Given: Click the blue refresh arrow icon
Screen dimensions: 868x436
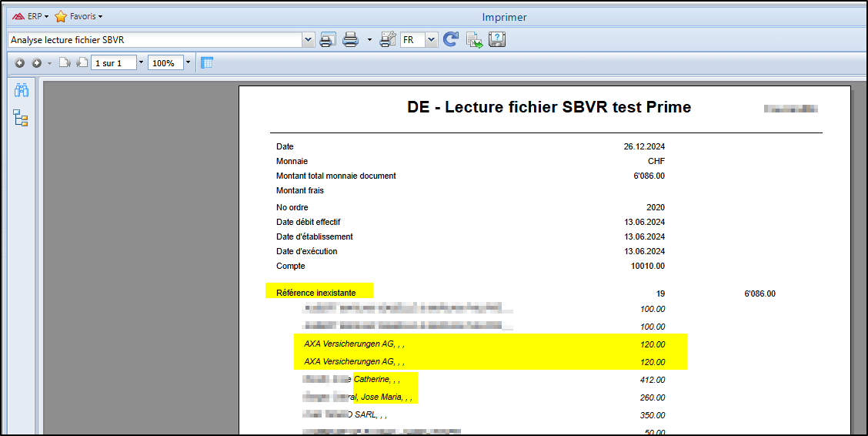Looking at the screenshot, I should [x=451, y=39].
